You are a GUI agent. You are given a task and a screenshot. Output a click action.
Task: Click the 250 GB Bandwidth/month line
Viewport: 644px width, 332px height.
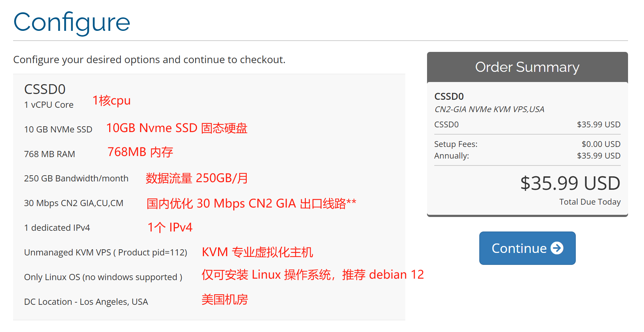[76, 178]
